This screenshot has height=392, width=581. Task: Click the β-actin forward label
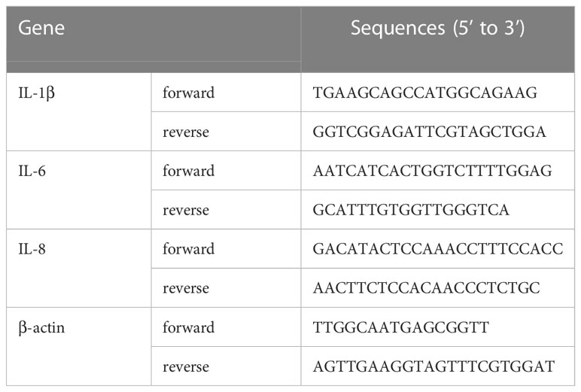[x=188, y=327]
